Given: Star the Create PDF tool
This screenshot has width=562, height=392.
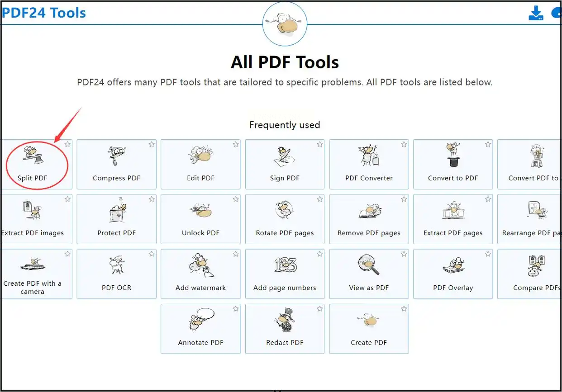Looking at the screenshot, I should [x=404, y=309].
